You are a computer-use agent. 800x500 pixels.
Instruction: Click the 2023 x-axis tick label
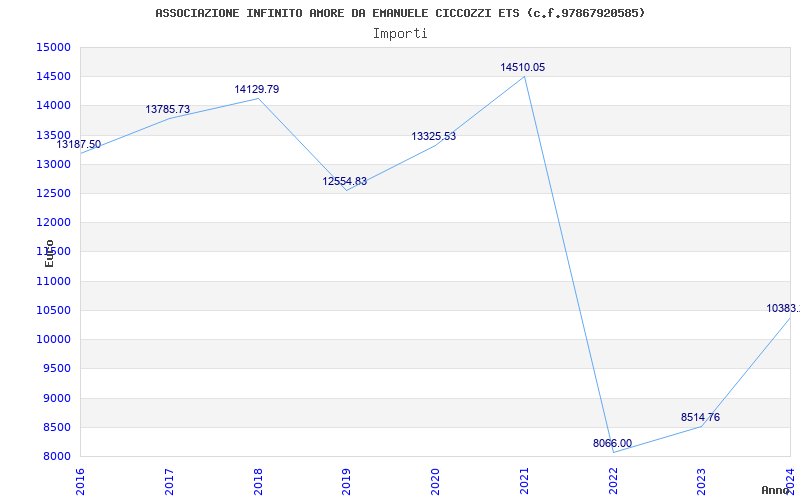[702, 482]
